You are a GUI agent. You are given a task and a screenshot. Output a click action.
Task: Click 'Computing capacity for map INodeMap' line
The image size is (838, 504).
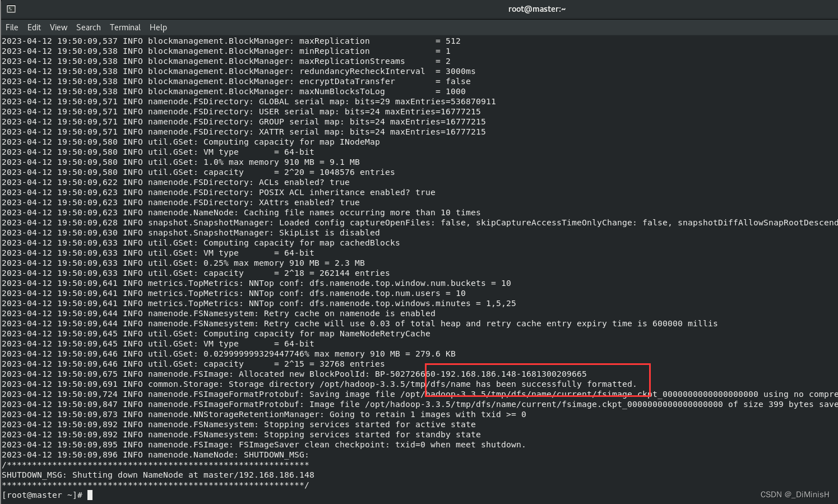(191, 142)
